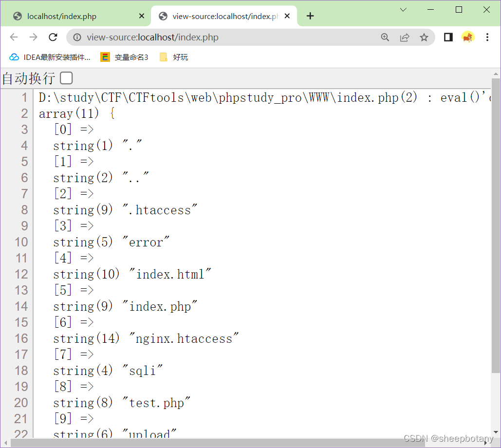Enable the 自动换行 line wrap checkbox
Image resolution: width=501 pixels, height=448 pixels.
click(66, 78)
